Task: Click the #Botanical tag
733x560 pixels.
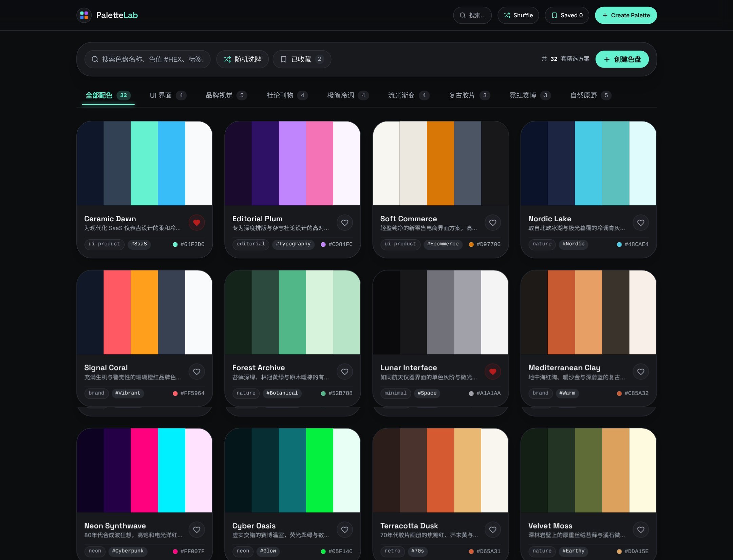Action: click(282, 393)
